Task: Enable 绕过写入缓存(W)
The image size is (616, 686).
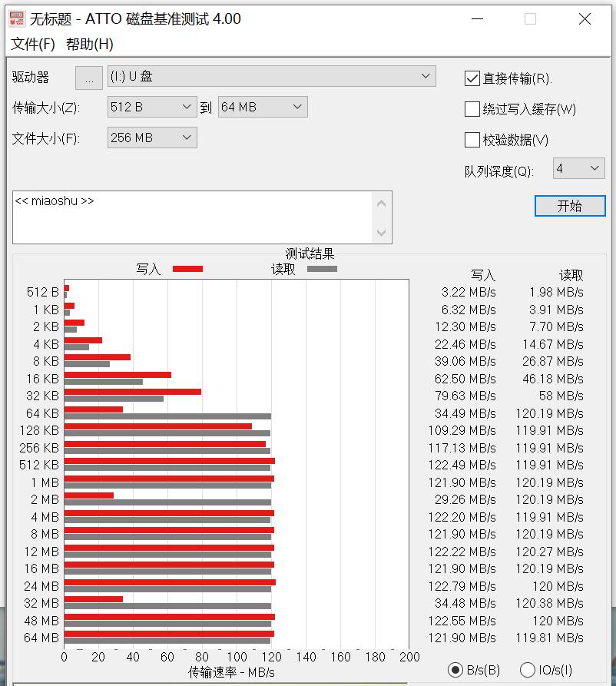Action: point(472,109)
